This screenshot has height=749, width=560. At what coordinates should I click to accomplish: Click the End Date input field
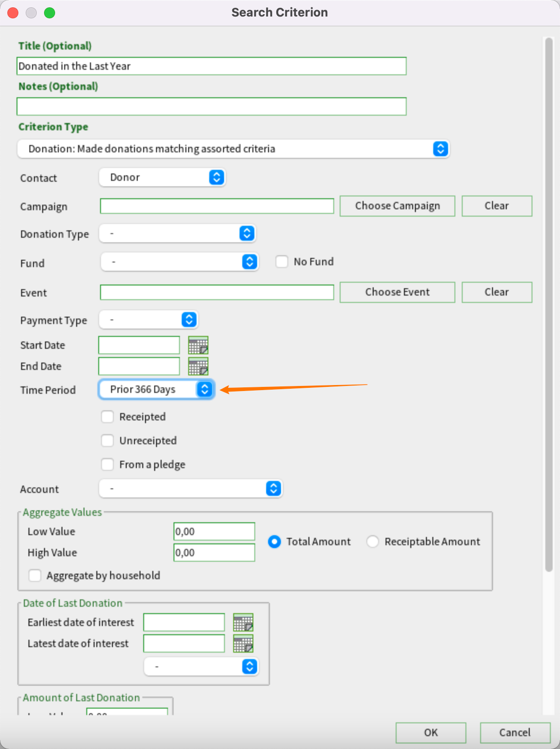(x=139, y=366)
